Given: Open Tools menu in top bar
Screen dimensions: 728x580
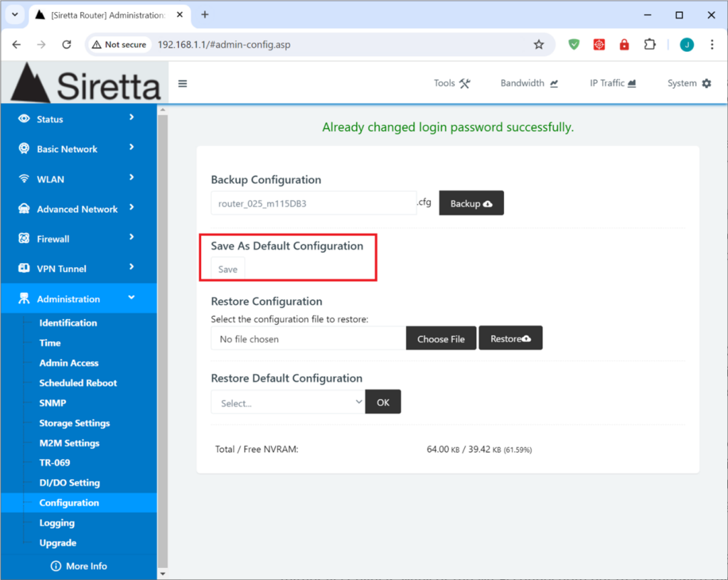Looking at the screenshot, I should [x=451, y=84].
